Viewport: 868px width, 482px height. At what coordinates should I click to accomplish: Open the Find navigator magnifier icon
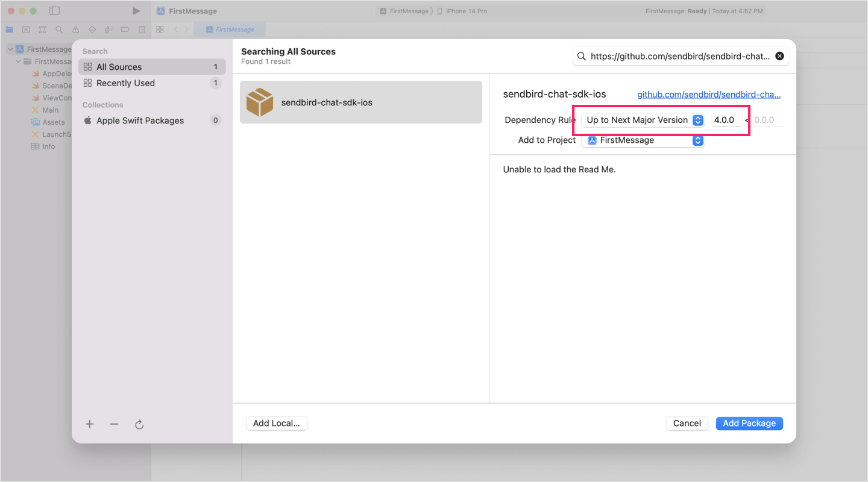[x=58, y=29]
